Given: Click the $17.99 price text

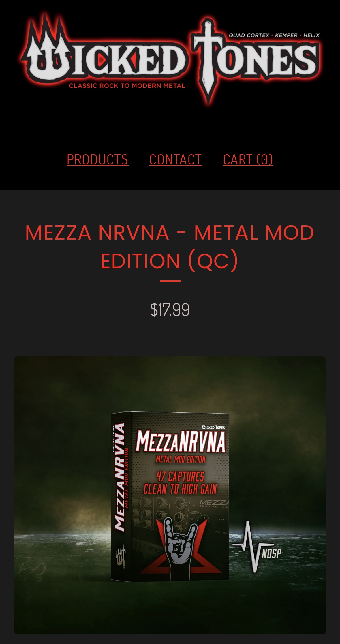Looking at the screenshot, I should [170, 309].
